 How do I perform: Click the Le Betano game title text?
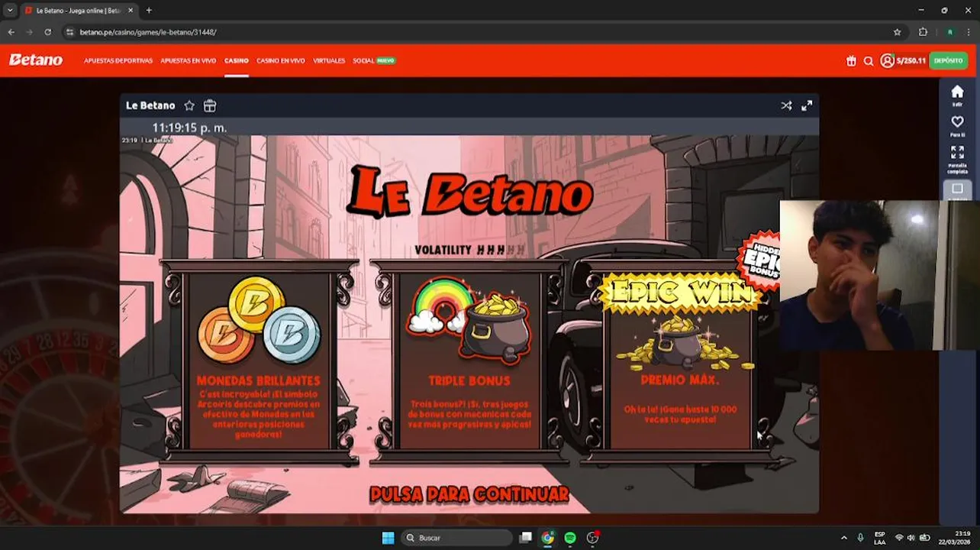pyautogui.click(x=150, y=106)
